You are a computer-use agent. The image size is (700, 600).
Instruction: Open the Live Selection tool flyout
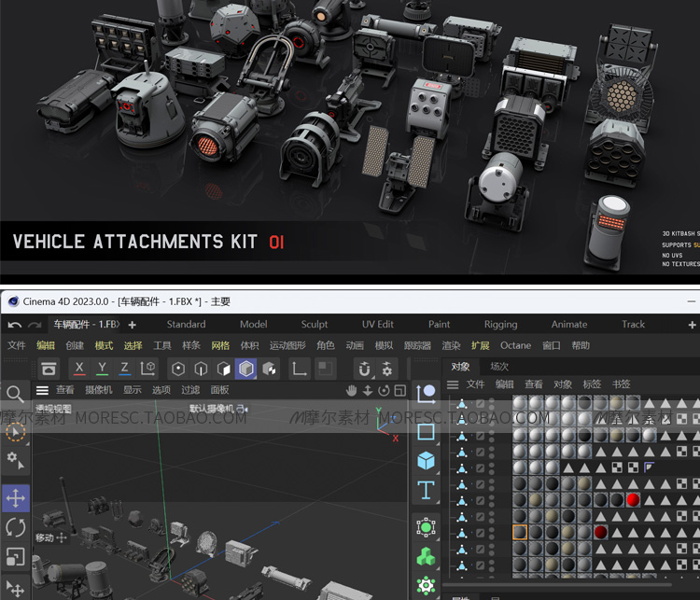(27, 445)
